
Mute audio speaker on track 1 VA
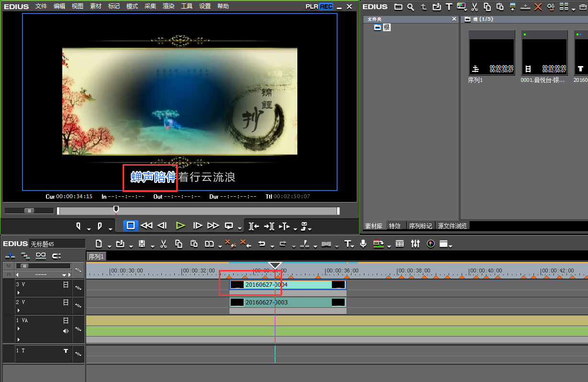click(x=66, y=331)
